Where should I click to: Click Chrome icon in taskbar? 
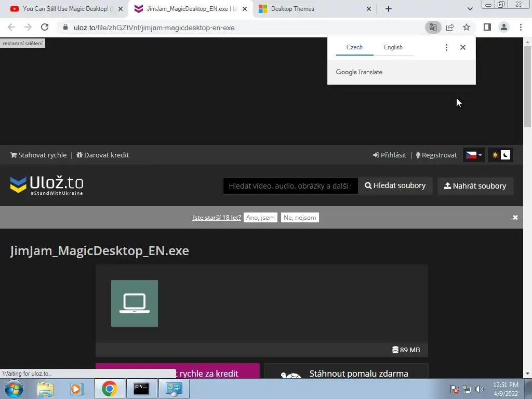click(109, 389)
